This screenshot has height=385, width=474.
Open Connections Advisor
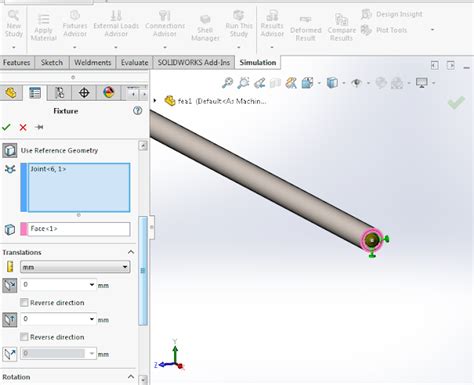tap(165, 23)
